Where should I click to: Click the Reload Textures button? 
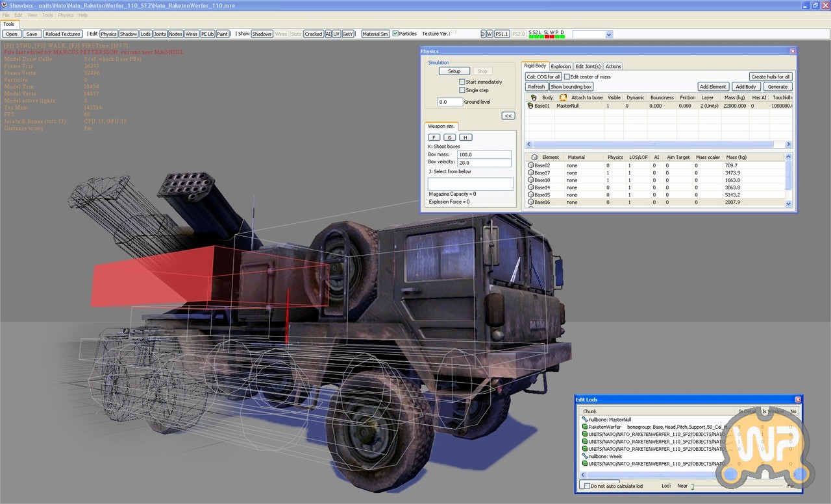[62, 34]
